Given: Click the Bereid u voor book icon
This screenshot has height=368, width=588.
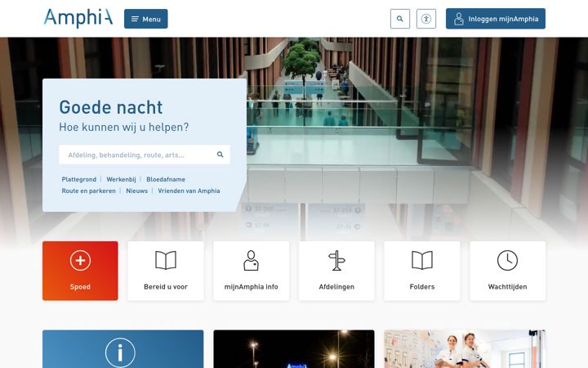Looking at the screenshot, I should 166,260.
